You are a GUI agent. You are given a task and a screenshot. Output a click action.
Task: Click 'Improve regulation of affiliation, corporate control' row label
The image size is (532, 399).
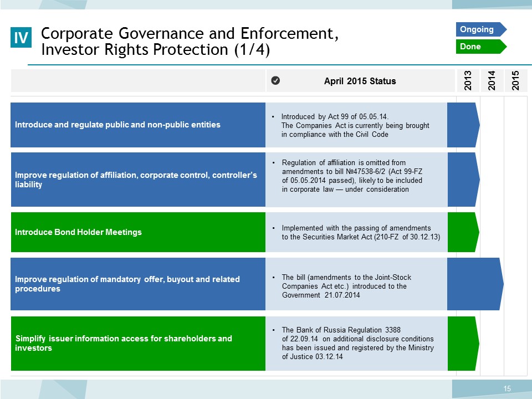pyautogui.click(x=138, y=180)
